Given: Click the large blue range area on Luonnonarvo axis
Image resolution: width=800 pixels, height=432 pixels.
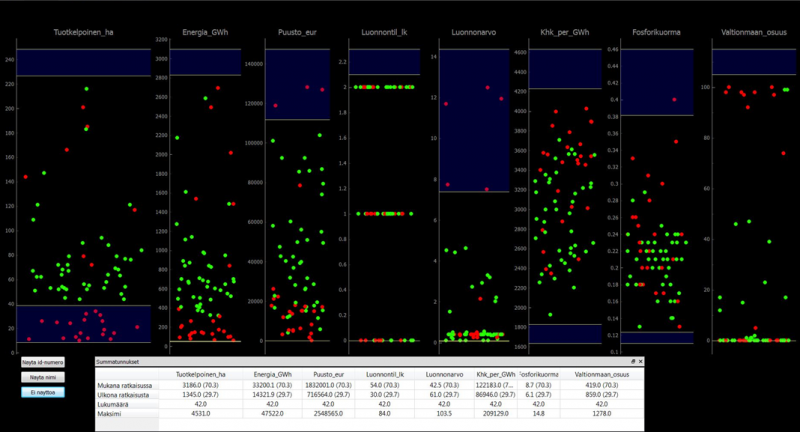Looking at the screenshot, I should click(x=473, y=120).
